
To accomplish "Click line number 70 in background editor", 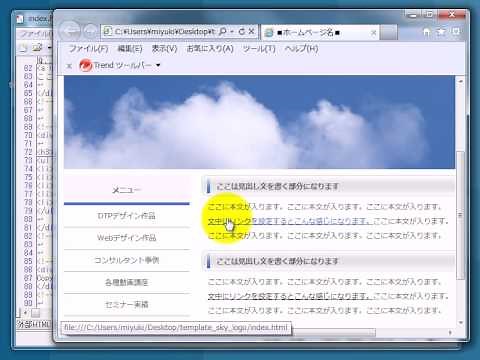I will click(x=28, y=135).
